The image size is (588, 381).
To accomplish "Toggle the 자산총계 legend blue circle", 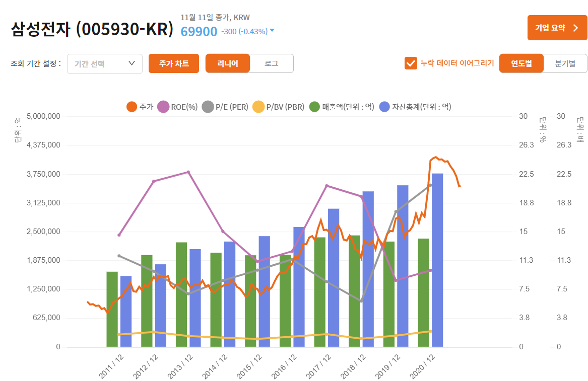I will [385, 107].
